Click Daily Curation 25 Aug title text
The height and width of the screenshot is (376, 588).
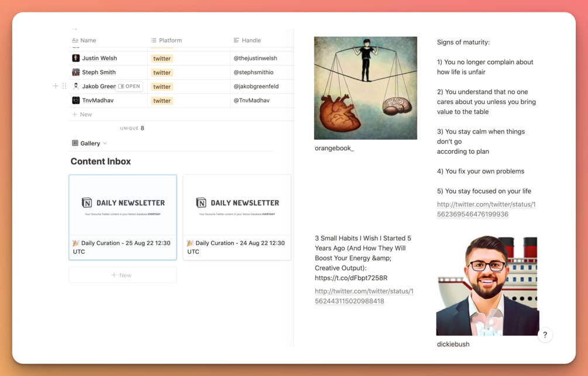tap(122, 247)
